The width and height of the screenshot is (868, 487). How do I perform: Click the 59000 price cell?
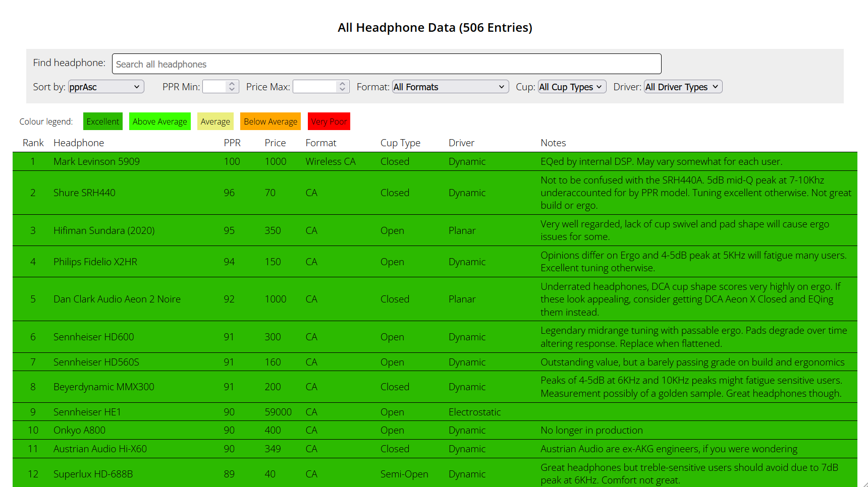coord(278,412)
